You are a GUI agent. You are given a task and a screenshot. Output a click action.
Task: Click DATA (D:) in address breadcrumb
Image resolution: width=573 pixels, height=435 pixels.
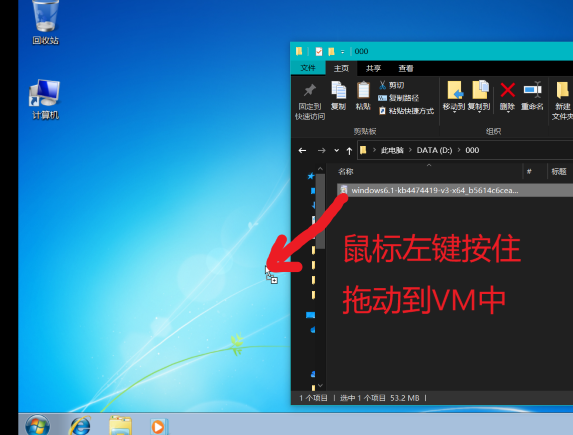434,150
